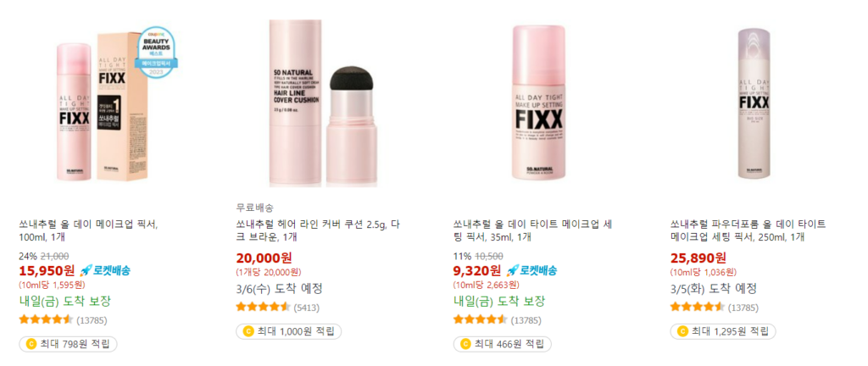The height and width of the screenshot is (366, 868).
Task: Open 파우더포롬 세팅 픽서 250ml product title
Action: [x=748, y=231]
